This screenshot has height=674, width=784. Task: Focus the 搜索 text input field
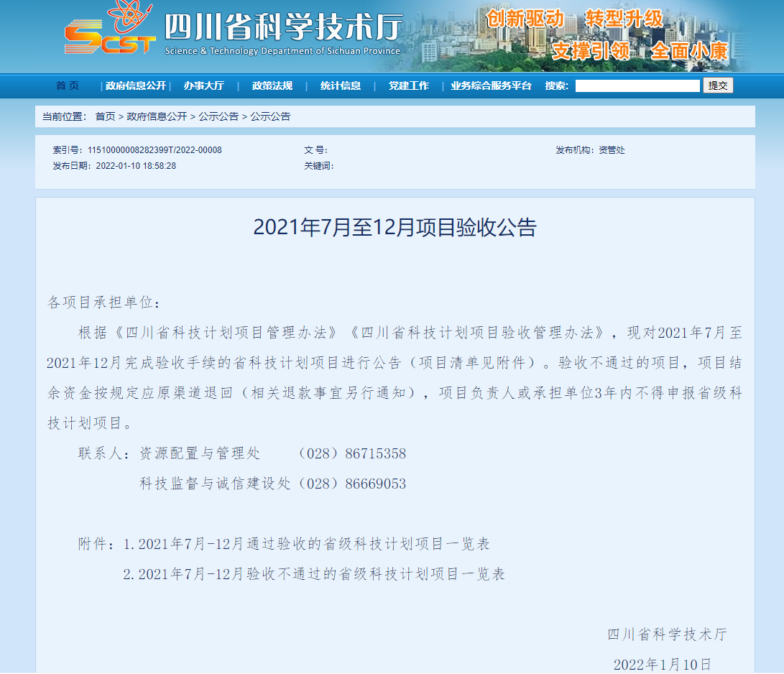pyautogui.click(x=637, y=86)
